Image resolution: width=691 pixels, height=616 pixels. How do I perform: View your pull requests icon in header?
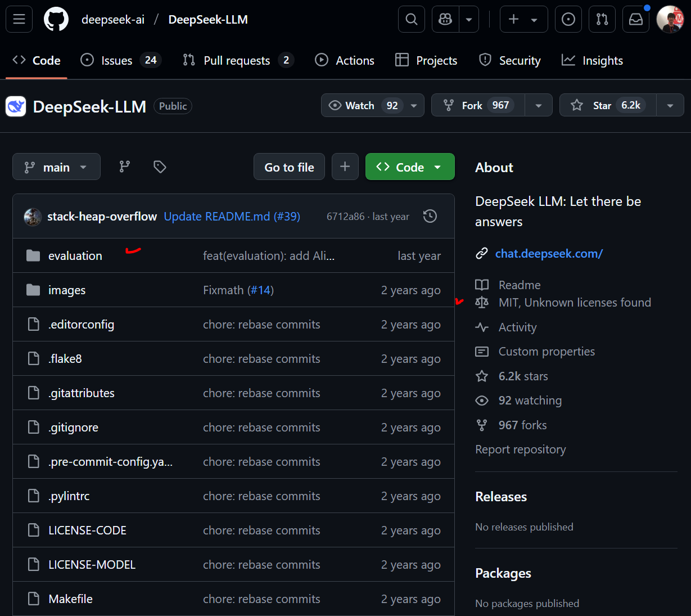602,19
